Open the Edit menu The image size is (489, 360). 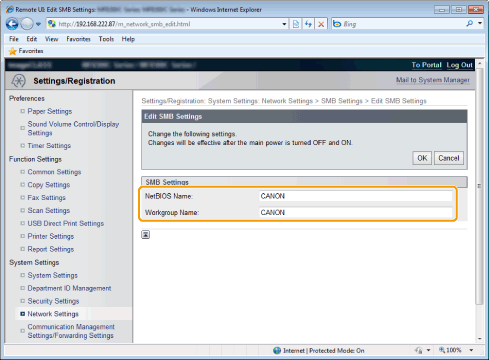32,39
